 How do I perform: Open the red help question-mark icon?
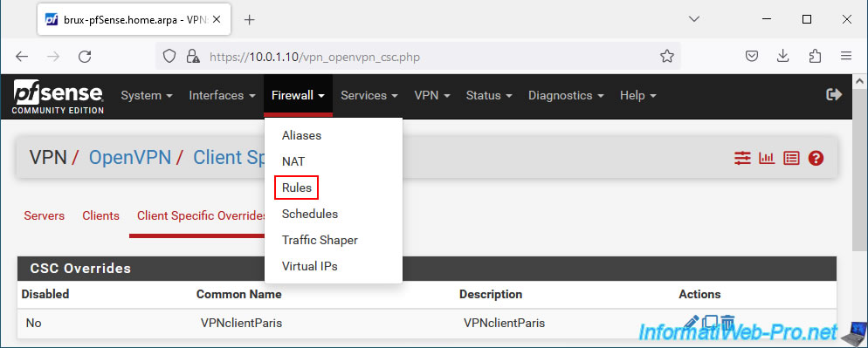tap(816, 158)
